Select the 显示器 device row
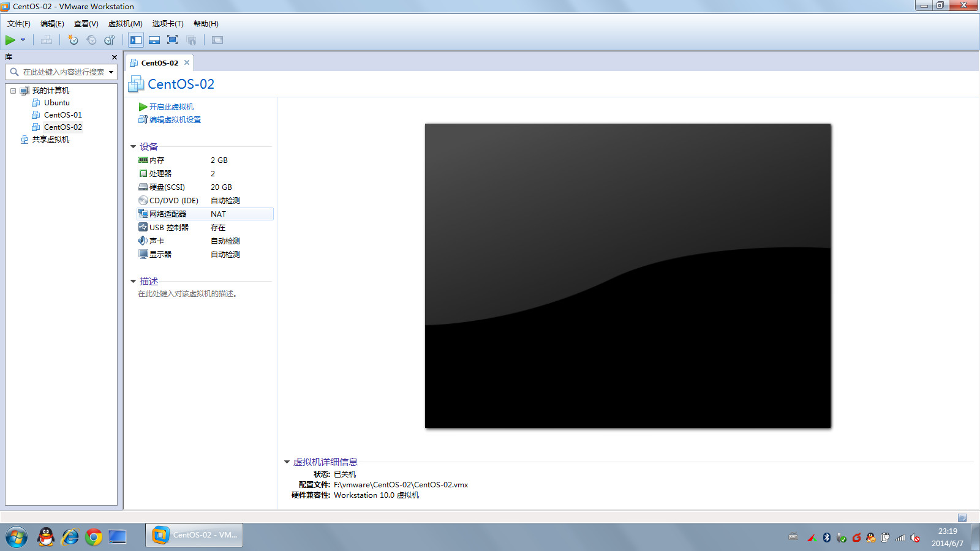This screenshot has height=551, width=980. coord(205,255)
